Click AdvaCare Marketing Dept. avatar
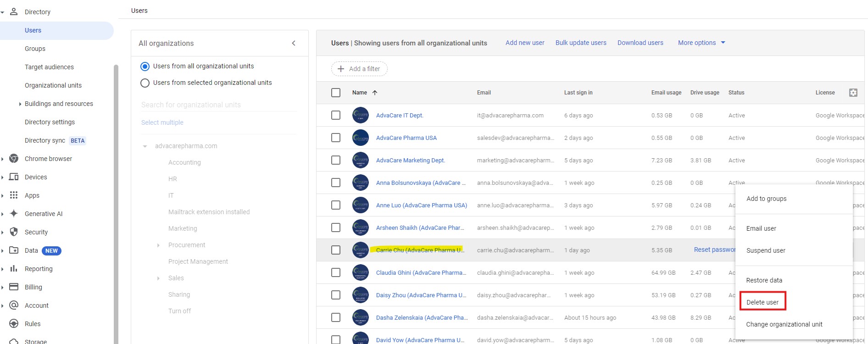This screenshot has width=868, height=344. click(x=361, y=160)
